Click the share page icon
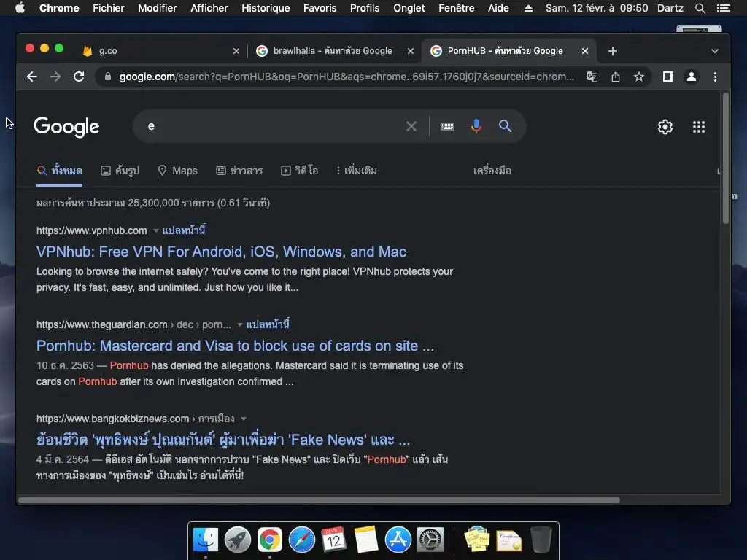The image size is (747, 560). 616,77
